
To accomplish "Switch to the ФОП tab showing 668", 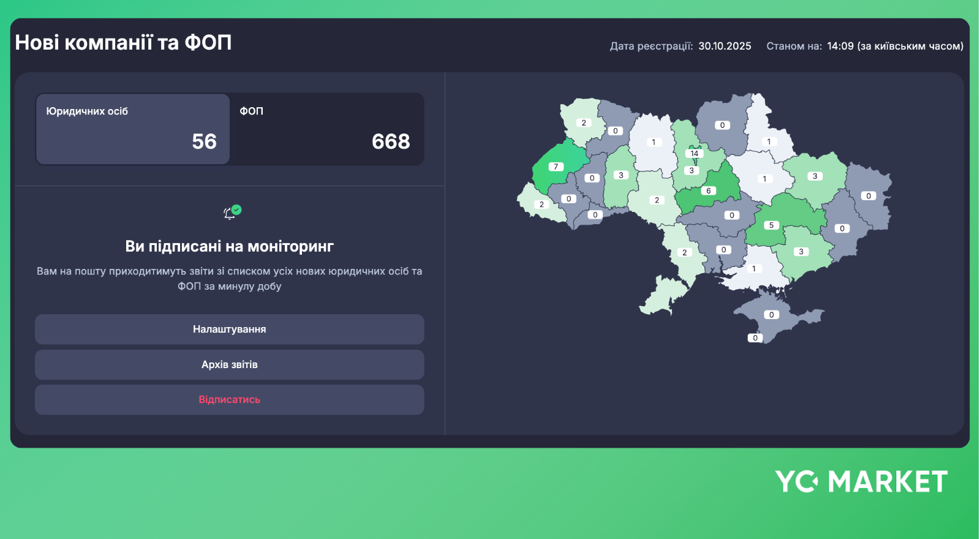I will coord(326,129).
